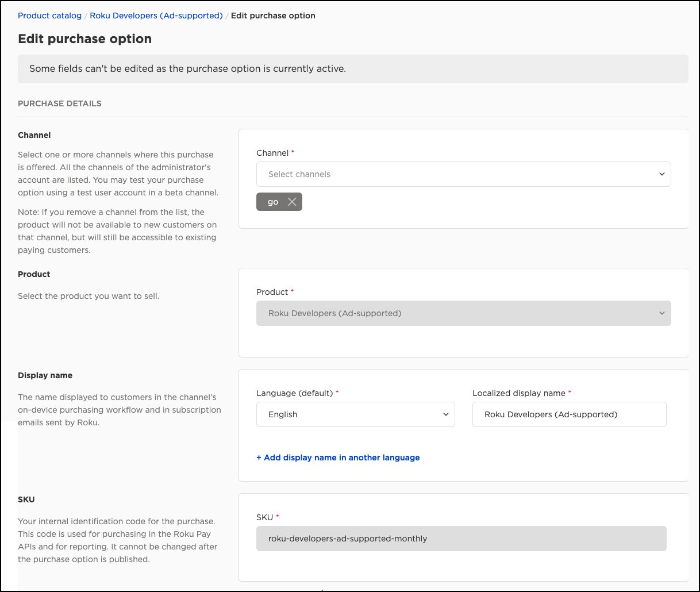This screenshot has width=700, height=592.
Task: Focus the Localized display name text field
Action: [x=569, y=414]
